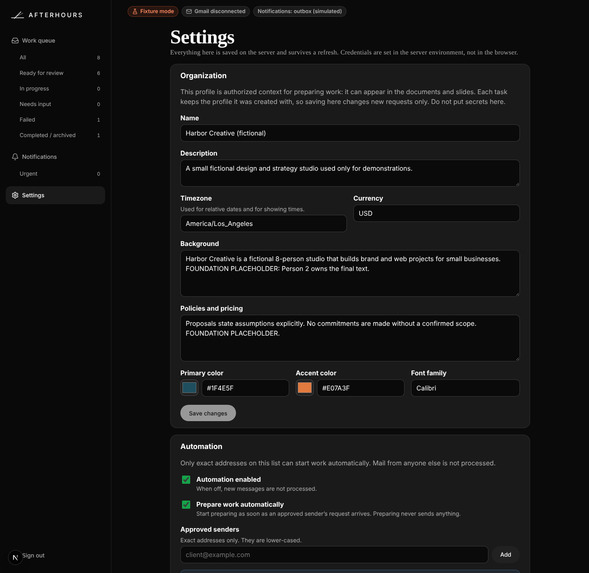
Task: Click the round N avatar icon
Action: tap(15, 558)
